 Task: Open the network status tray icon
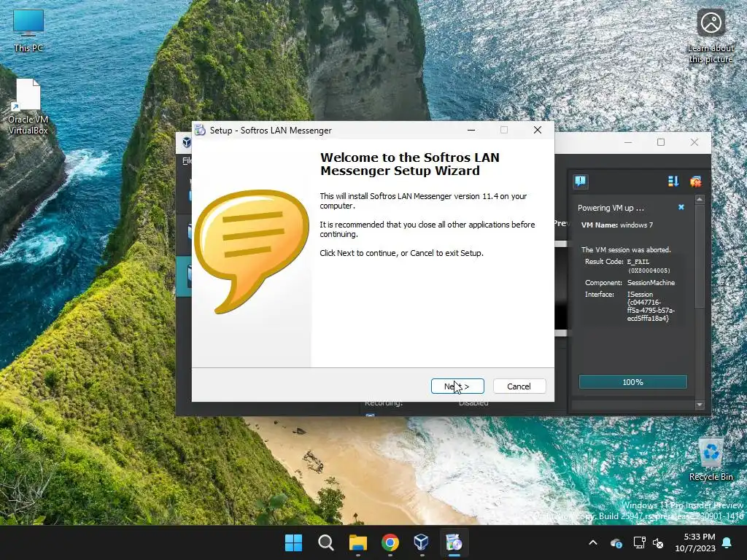click(x=639, y=542)
